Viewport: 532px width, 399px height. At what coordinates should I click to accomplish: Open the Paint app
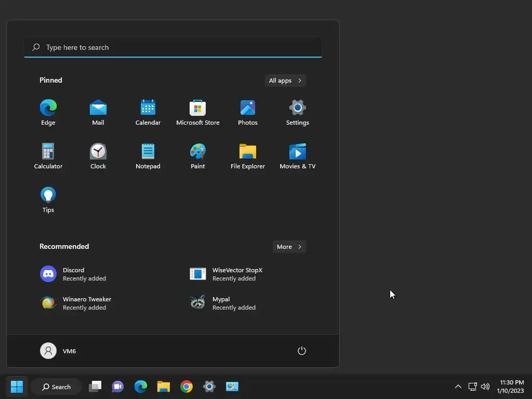click(x=198, y=156)
